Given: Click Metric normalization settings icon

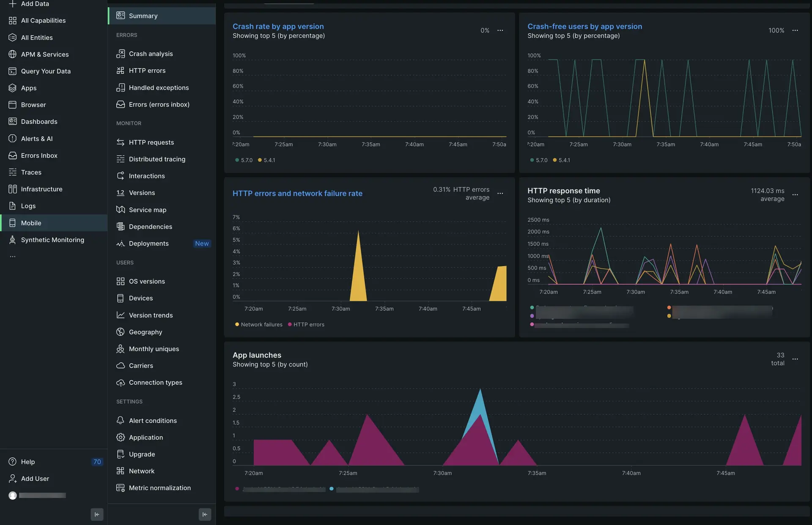Looking at the screenshot, I should pyautogui.click(x=119, y=488).
